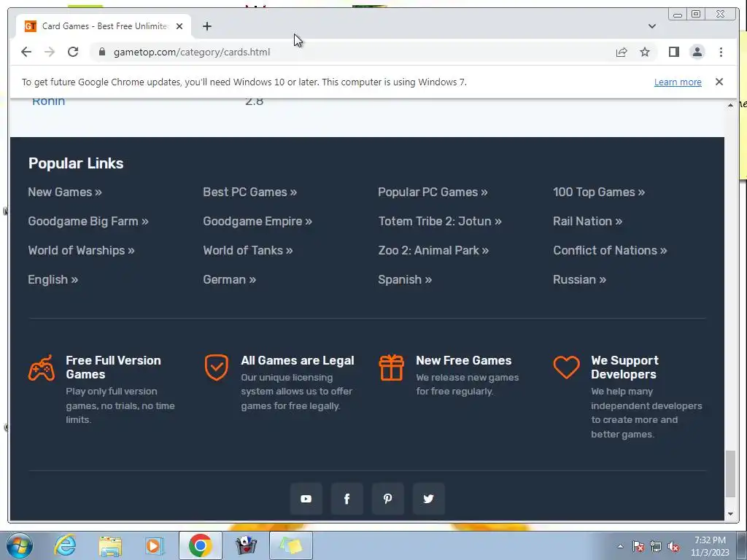Click the Free Full Version Games heading
747x560 pixels.
pos(113,367)
